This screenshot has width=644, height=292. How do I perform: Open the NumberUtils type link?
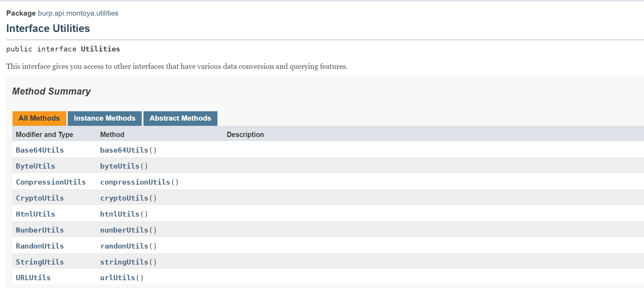click(x=40, y=230)
